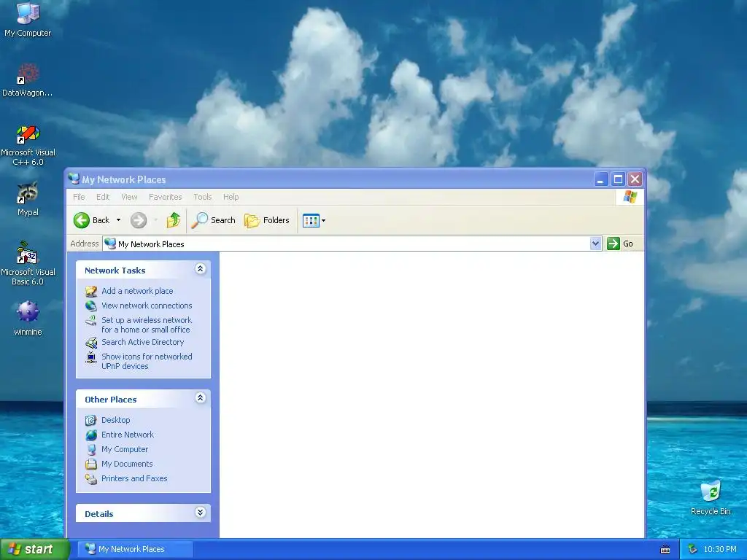Click the View network connections globe icon
747x560 pixels.
(91, 306)
